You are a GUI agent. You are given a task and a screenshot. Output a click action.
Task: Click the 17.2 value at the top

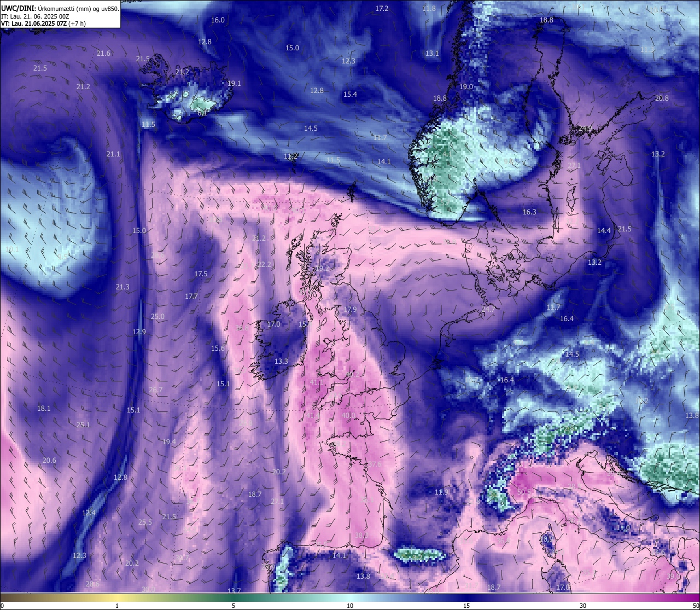coord(382,8)
